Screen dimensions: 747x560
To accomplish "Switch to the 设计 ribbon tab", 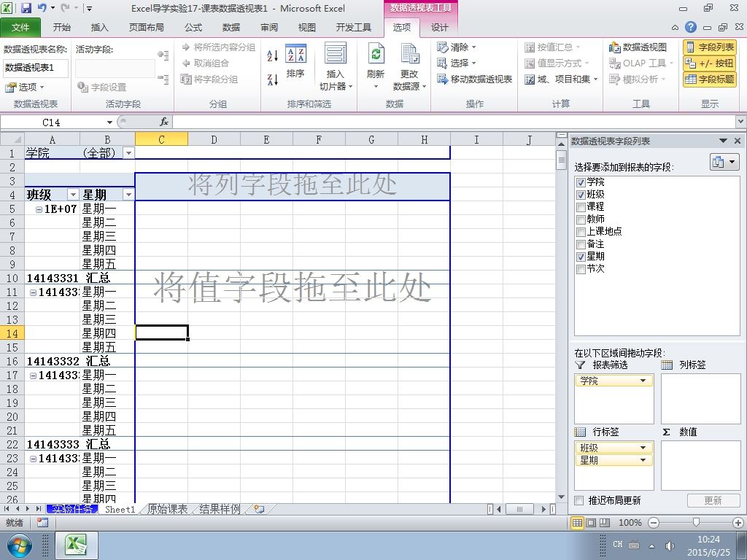I will click(x=439, y=28).
